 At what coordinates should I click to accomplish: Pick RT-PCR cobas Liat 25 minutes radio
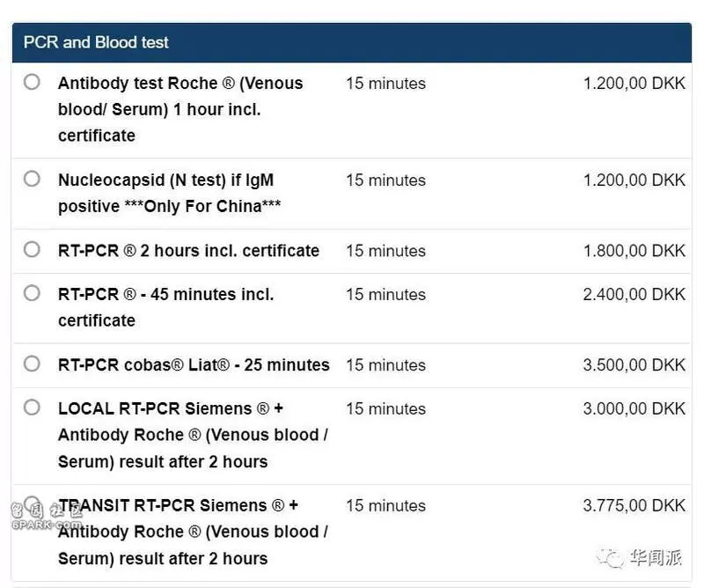[32, 364]
